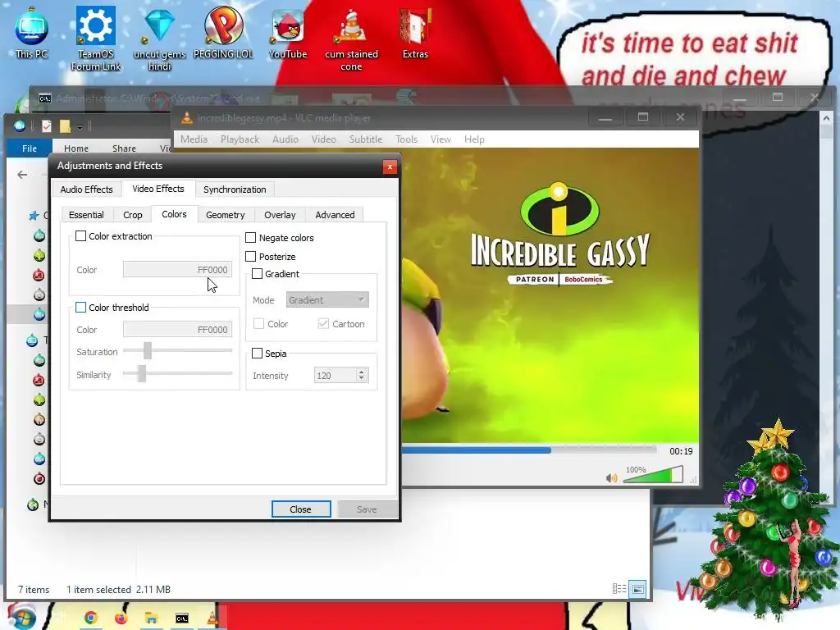This screenshot has height=630, width=840.
Task: Open the Advanced sub-tab
Action: [335, 215]
